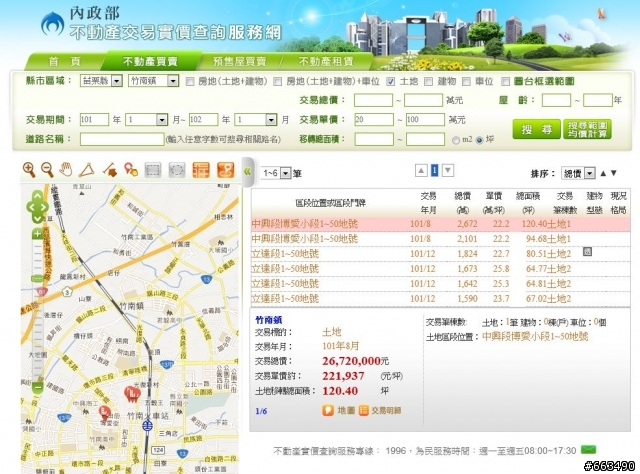
Task: Open first 中興段博愛小段1~50地號 result row
Action: tap(440, 224)
